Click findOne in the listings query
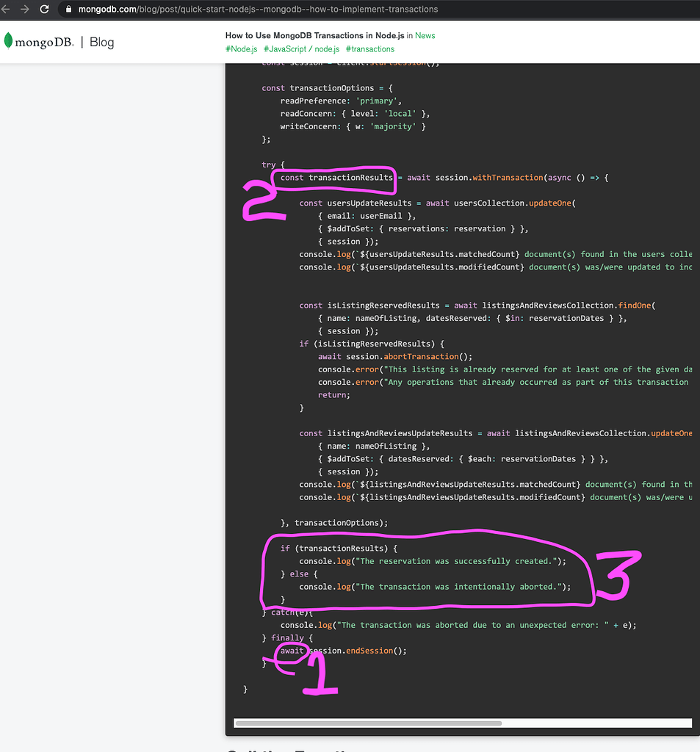Image resolution: width=700 pixels, height=752 pixels. [x=635, y=305]
